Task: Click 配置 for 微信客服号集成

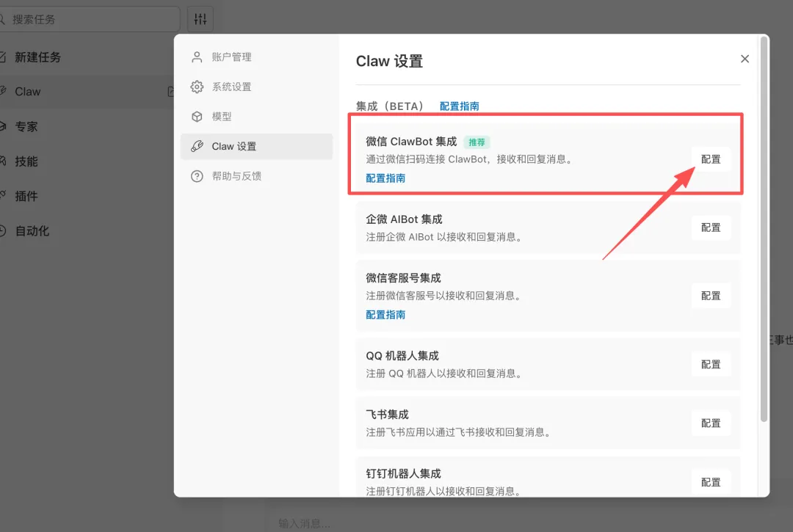Action: pos(711,296)
